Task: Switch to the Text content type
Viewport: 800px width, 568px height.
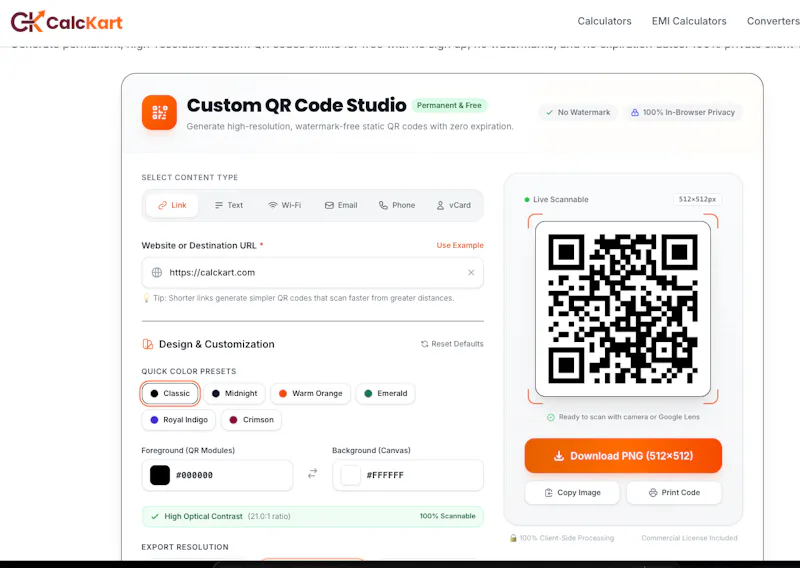Action: (229, 205)
